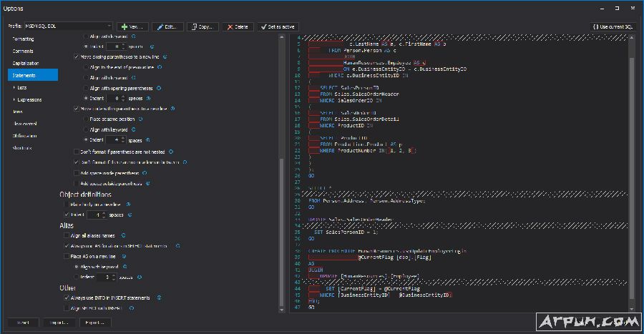Click info icon beside Place at same position
Viewport: 644px width, 334px height.
pos(140,119)
